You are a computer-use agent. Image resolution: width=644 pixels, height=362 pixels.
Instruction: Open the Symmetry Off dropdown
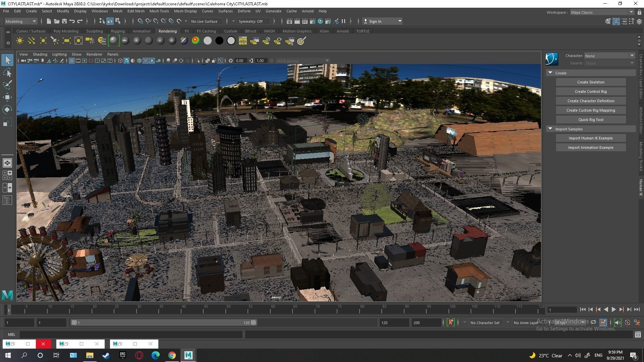254,21
